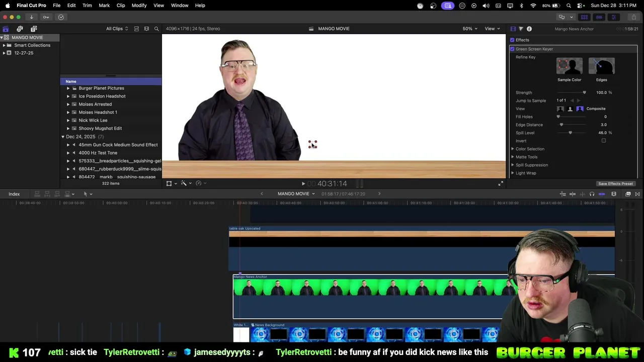Show the Libraries sidebar clapper icon
This screenshot has height=362, width=644.
click(x=6, y=29)
